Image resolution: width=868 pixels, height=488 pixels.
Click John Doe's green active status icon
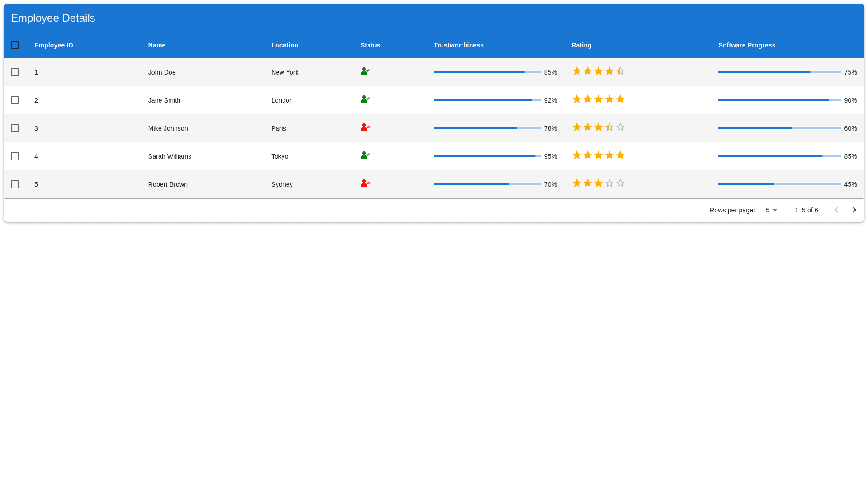365,71
